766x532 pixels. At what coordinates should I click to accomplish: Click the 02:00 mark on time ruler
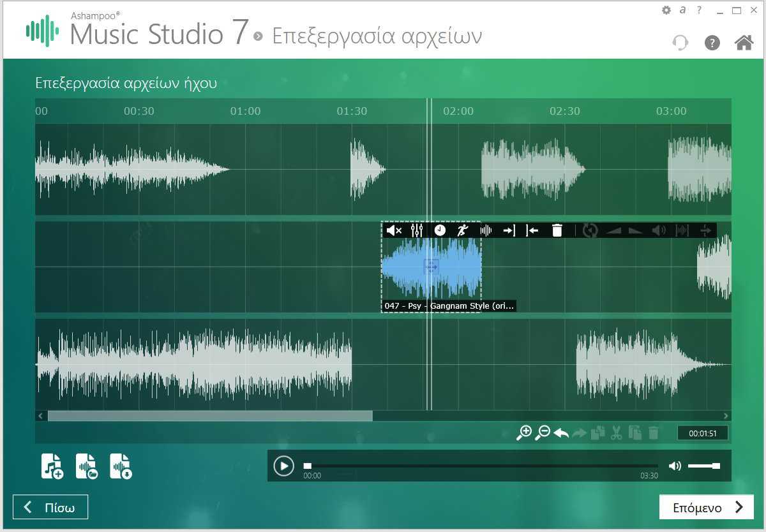458,111
